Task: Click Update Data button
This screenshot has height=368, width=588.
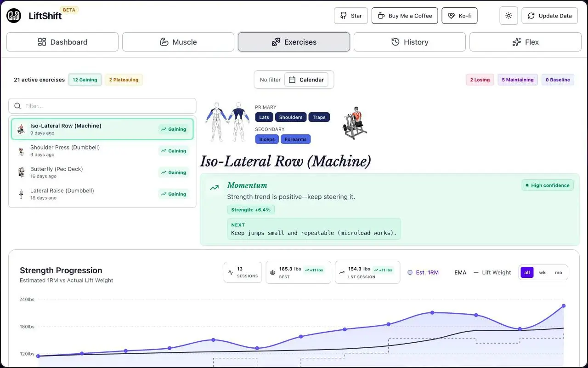Action: [550, 16]
